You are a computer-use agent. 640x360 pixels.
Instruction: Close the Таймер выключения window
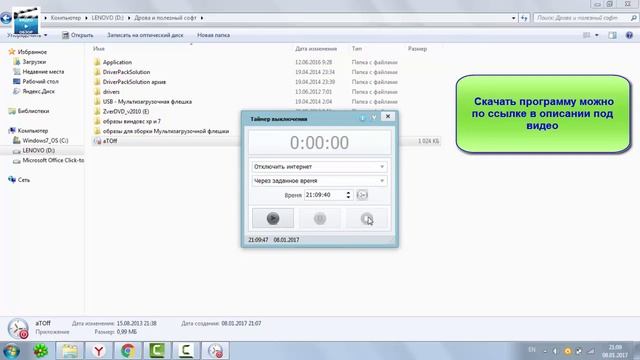[388, 117]
